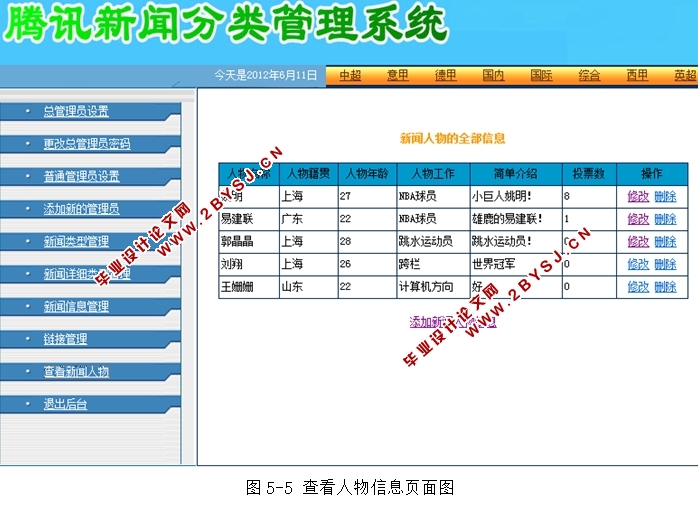
Task: Click 郭晶晶 name cell
Action: [x=249, y=242]
